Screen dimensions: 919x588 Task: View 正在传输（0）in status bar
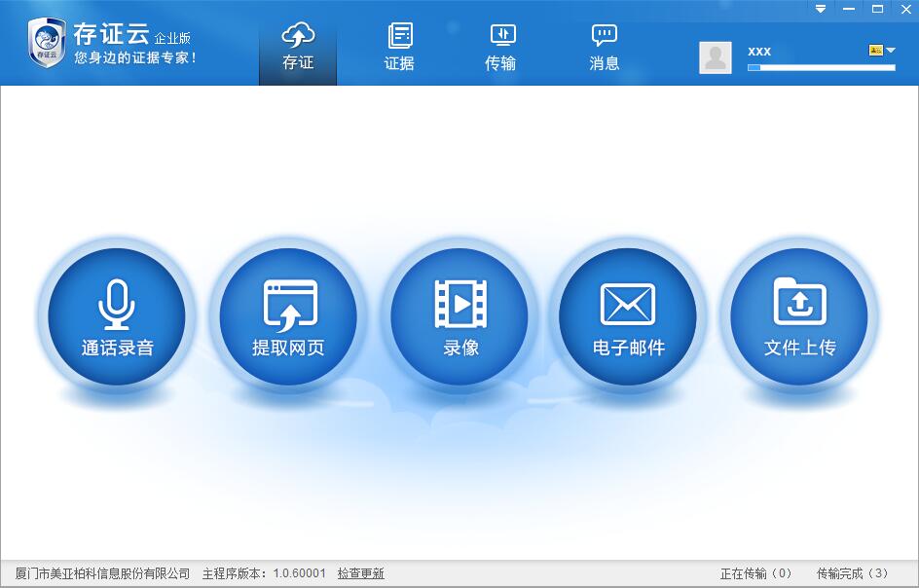(755, 573)
